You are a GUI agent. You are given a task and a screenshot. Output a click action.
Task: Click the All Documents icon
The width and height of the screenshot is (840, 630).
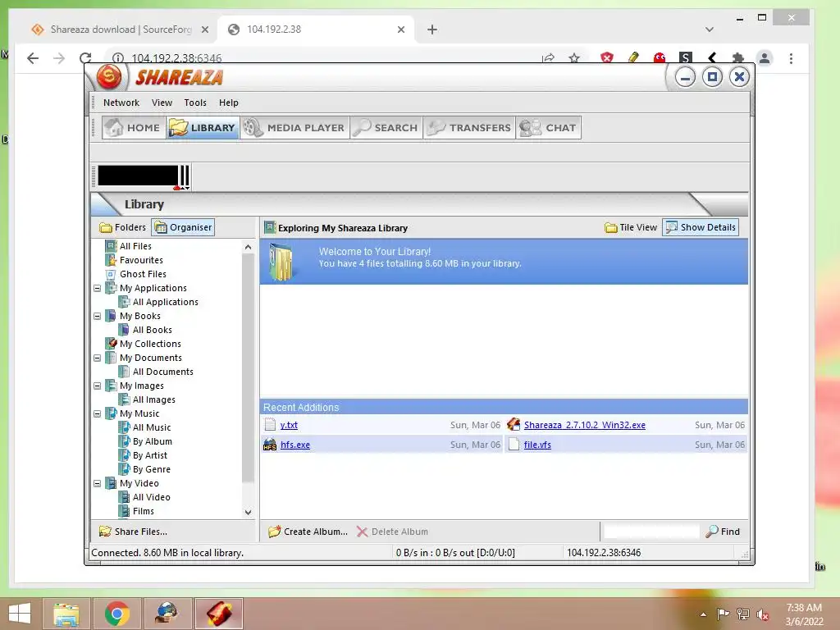(124, 372)
